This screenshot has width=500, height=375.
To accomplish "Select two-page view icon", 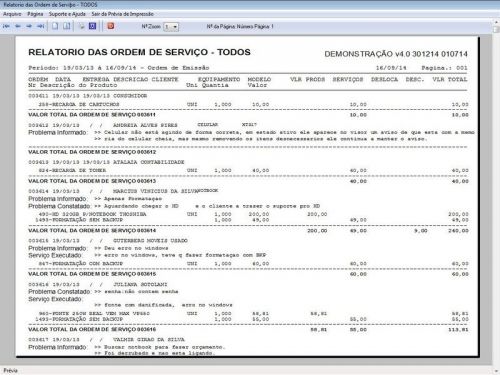I will (67, 26).
